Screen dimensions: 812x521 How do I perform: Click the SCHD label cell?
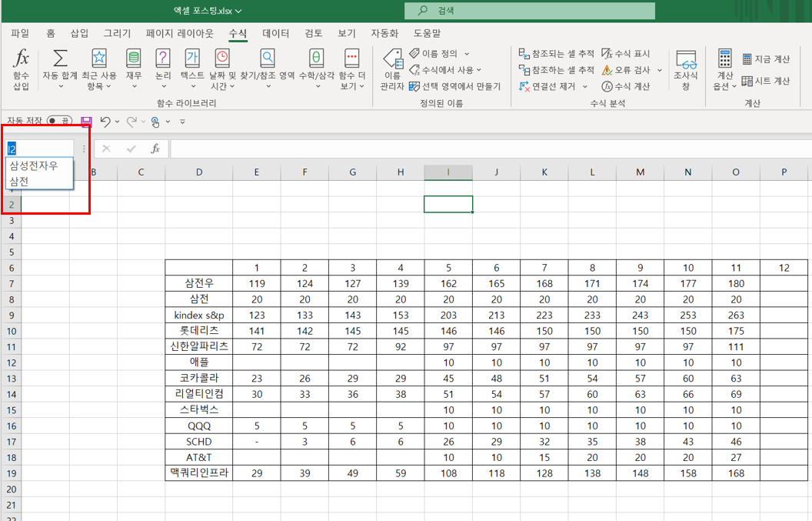199,442
